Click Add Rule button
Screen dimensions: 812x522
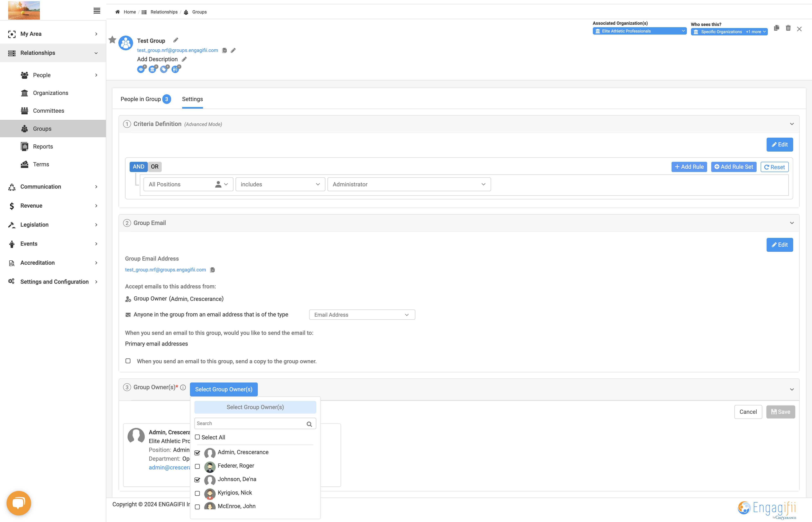pyautogui.click(x=689, y=167)
